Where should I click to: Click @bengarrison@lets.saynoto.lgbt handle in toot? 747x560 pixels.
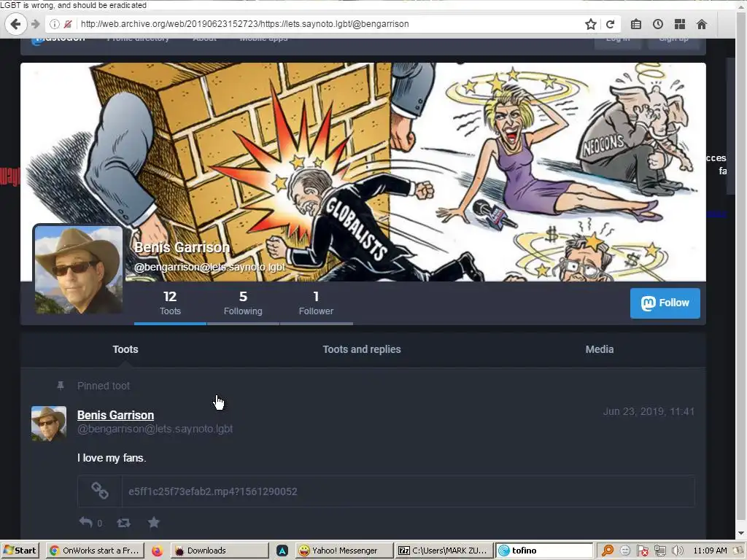coord(155,429)
